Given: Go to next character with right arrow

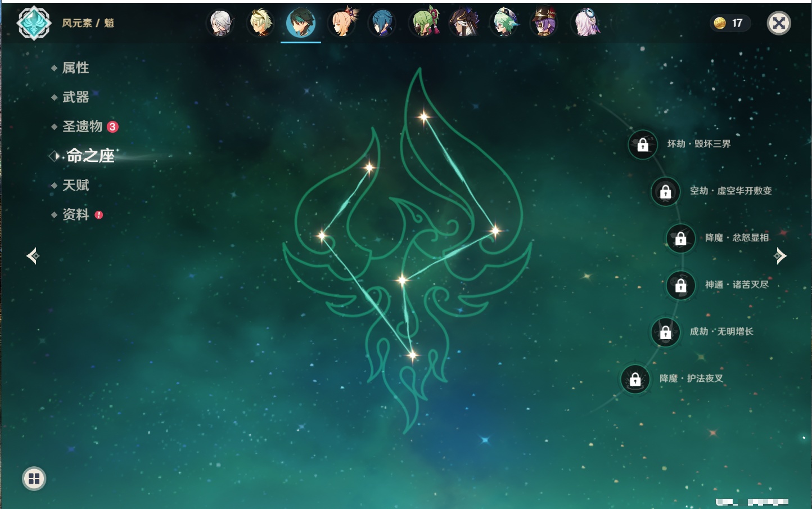Looking at the screenshot, I should pos(780,256).
